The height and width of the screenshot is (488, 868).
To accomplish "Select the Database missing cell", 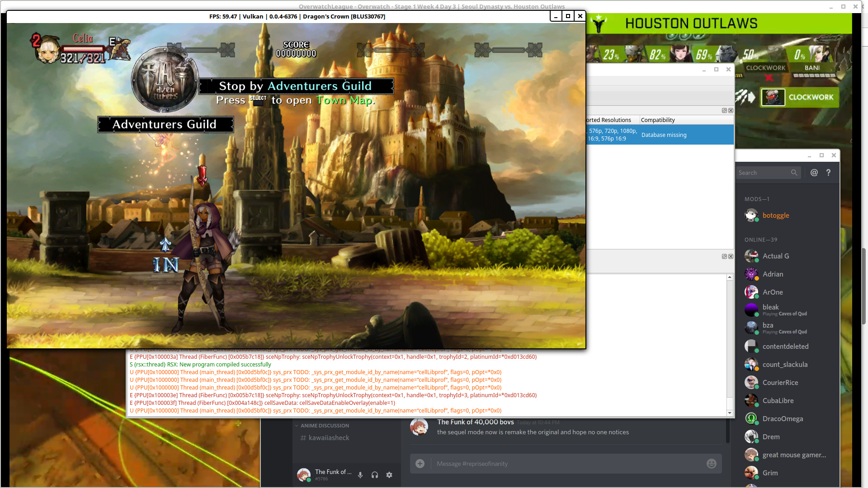I will 686,135.
